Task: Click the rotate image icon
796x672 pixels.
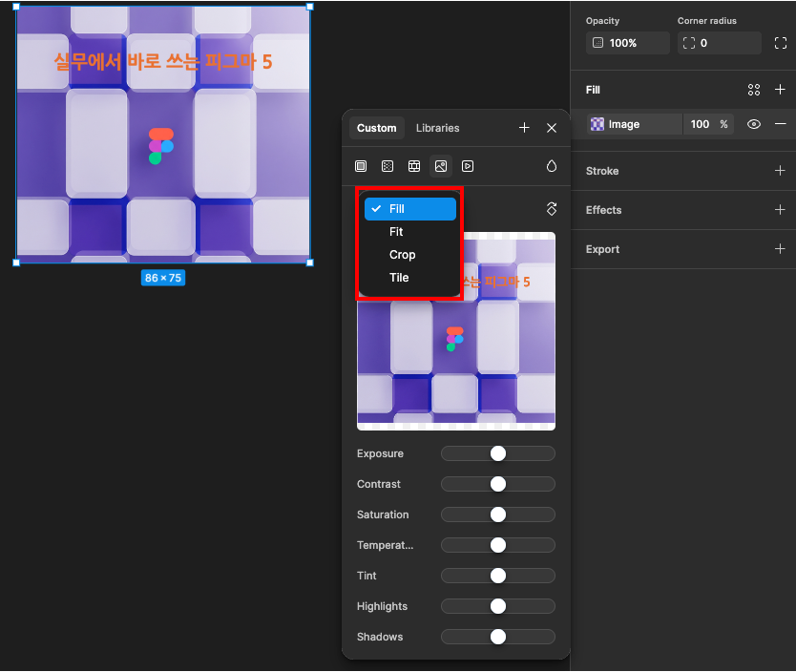Action: click(x=552, y=209)
